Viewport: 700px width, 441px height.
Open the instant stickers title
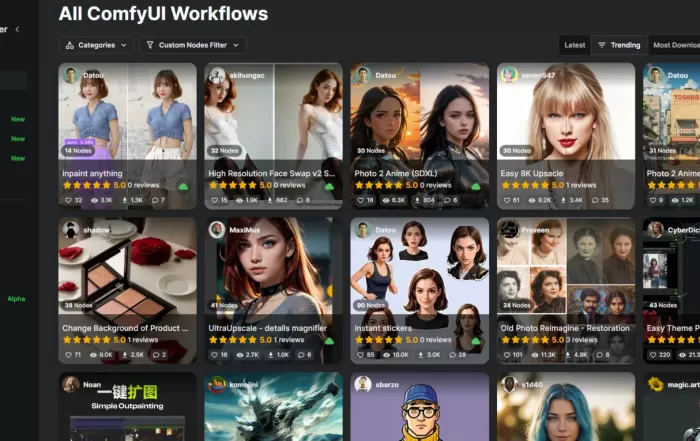pos(383,328)
